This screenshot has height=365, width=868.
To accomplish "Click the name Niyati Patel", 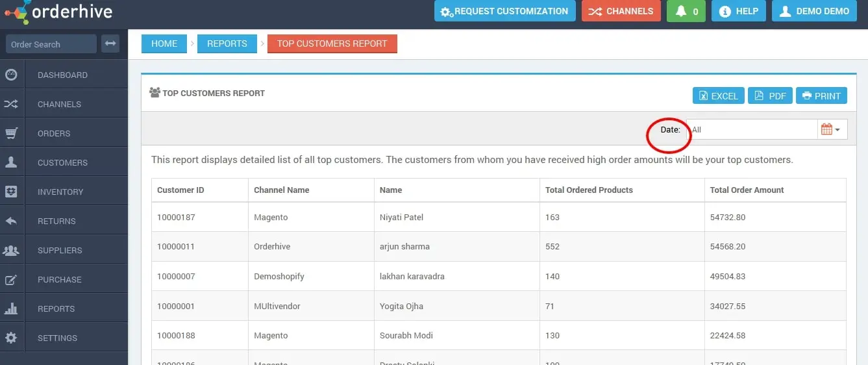I will point(401,217).
